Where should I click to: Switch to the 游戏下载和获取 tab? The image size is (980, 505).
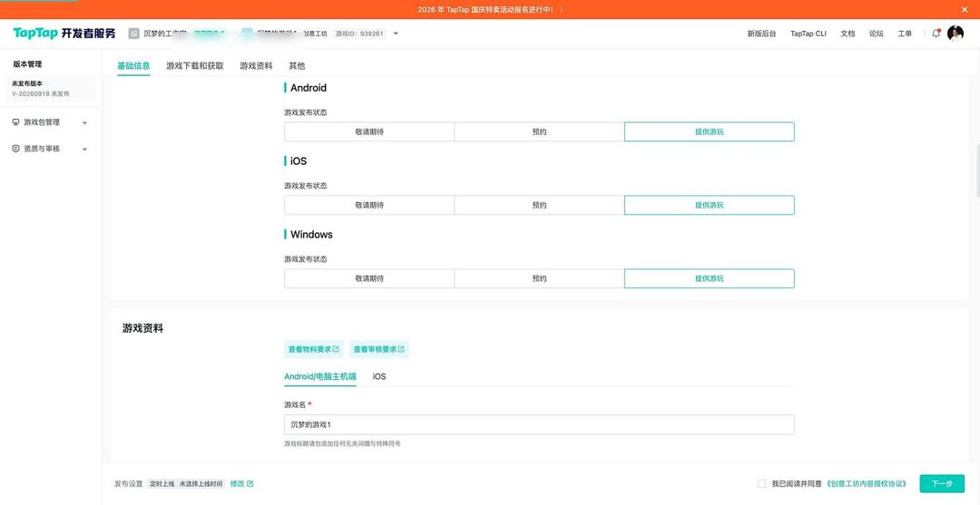(195, 65)
